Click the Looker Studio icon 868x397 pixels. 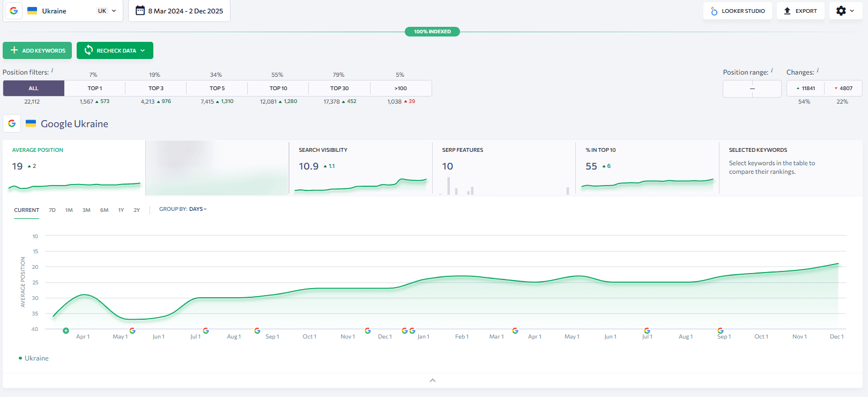[714, 11]
